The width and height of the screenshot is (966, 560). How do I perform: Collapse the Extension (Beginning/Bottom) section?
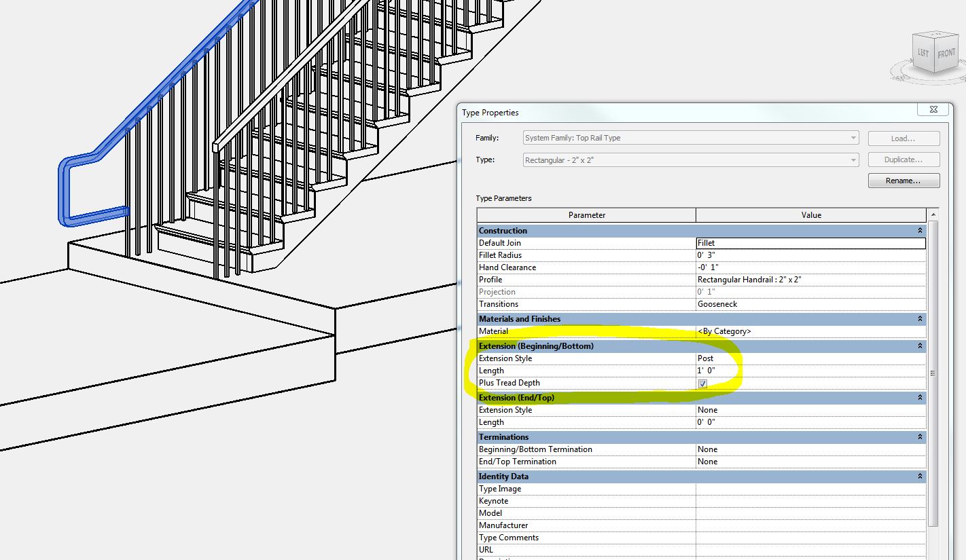tap(918, 346)
